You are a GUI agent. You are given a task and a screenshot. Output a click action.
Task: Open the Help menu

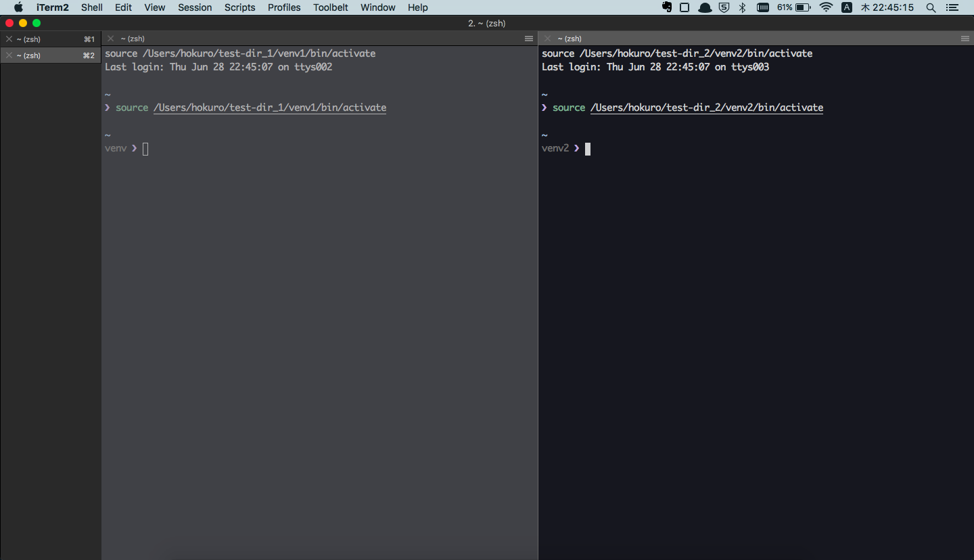(418, 7)
